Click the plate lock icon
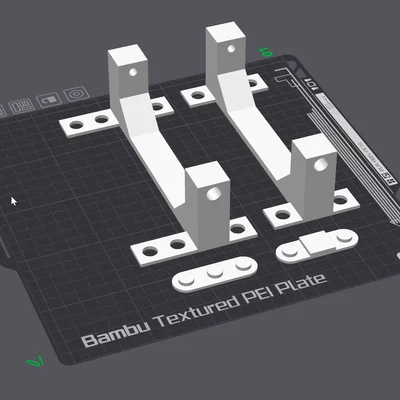This screenshot has height=400, width=400. click(49, 100)
